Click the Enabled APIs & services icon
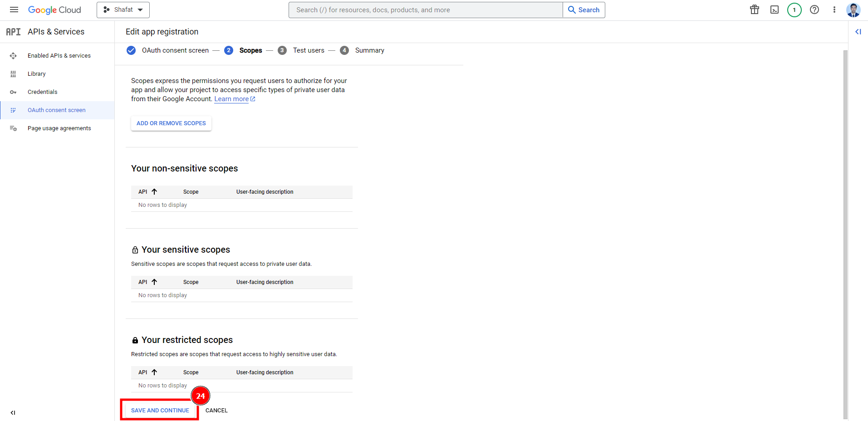The image size is (868, 421). tap(14, 55)
